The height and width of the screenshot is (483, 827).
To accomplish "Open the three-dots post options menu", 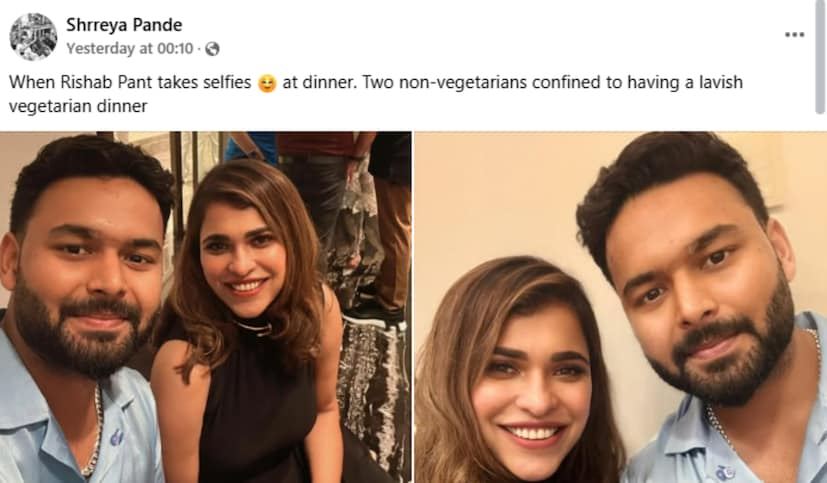I will click(794, 34).
